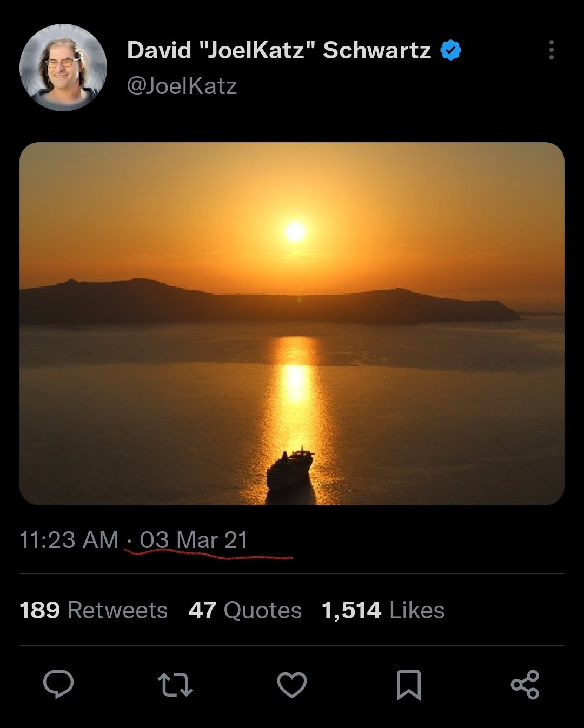The height and width of the screenshot is (728, 584).
Task: Click the island silhouette in the photo
Action: (162, 303)
